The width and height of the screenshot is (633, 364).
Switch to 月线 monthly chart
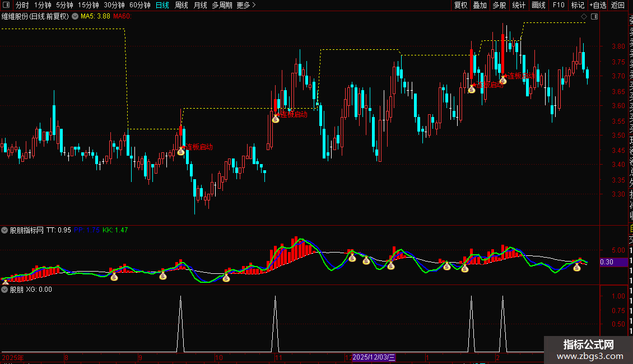200,5
